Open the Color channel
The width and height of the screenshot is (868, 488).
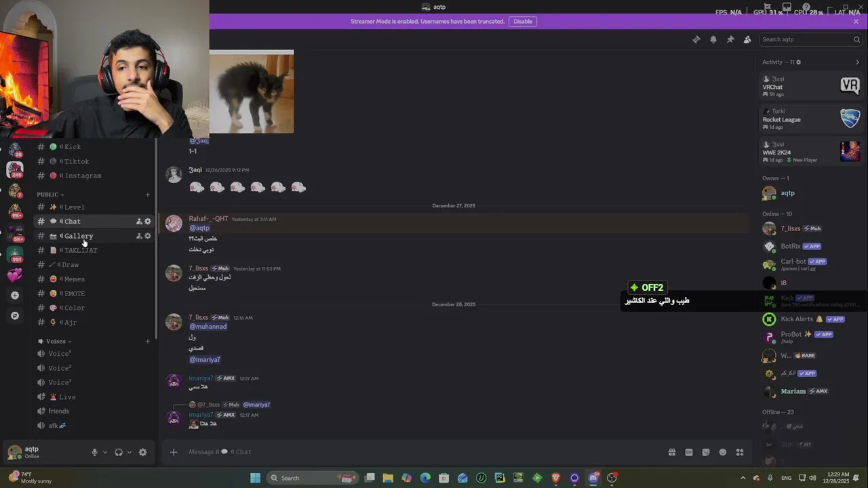coord(94,308)
